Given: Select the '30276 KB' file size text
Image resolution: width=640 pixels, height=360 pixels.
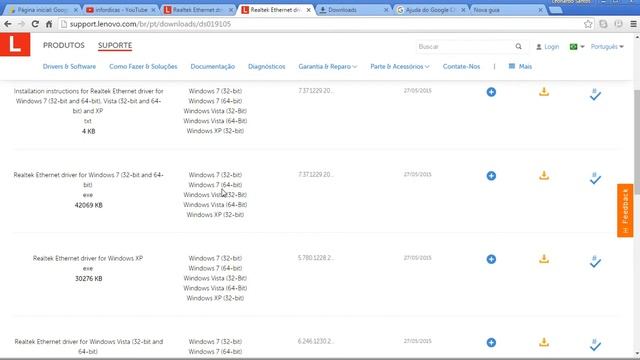Looking at the screenshot, I should (89, 279).
